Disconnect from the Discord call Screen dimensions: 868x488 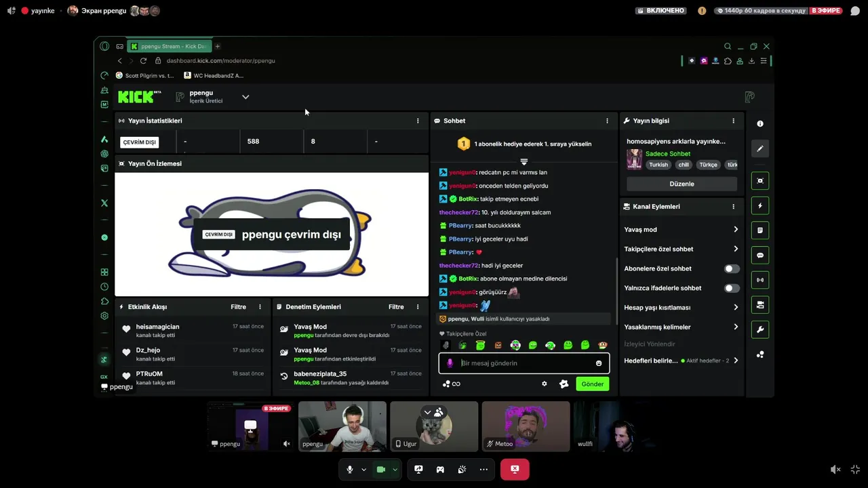pos(515,470)
